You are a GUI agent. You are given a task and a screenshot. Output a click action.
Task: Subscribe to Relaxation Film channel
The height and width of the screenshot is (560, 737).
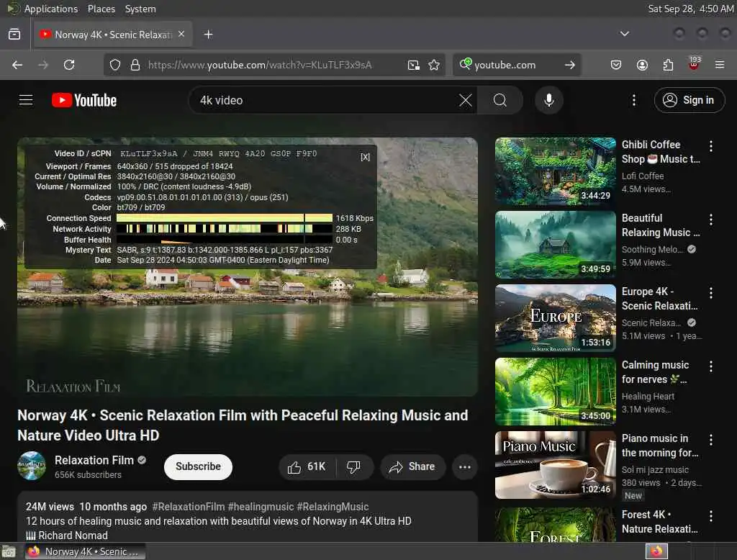[198, 467]
